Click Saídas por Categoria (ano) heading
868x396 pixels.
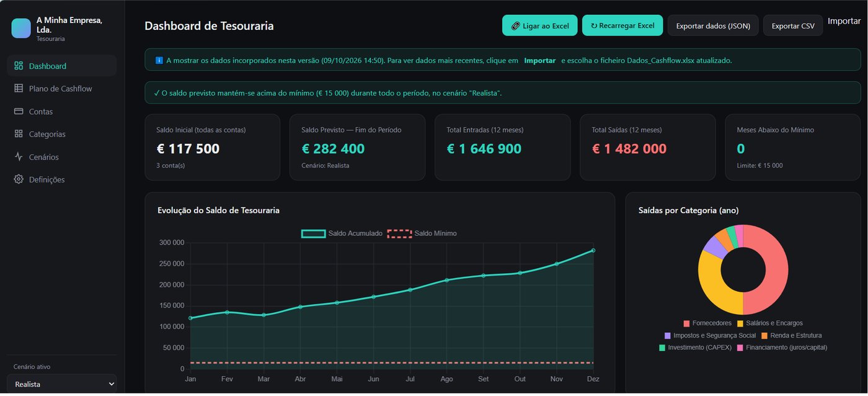(x=688, y=210)
